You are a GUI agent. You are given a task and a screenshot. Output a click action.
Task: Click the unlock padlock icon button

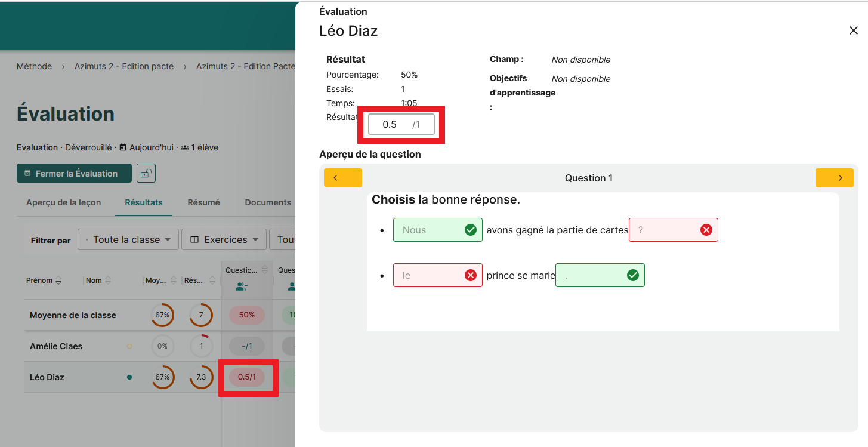(146, 174)
